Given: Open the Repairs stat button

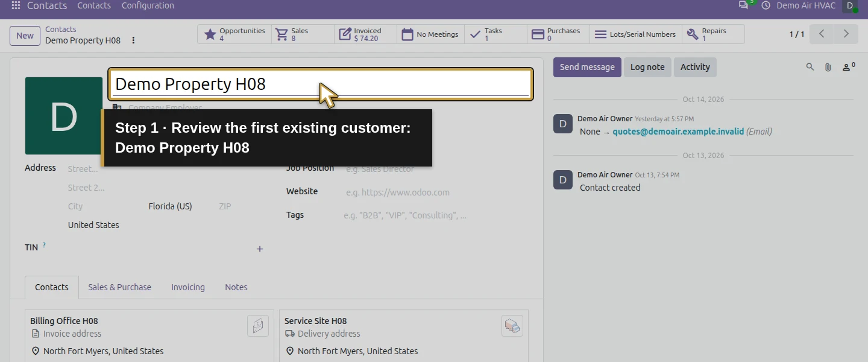Looking at the screenshot, I should pos(713,34).
